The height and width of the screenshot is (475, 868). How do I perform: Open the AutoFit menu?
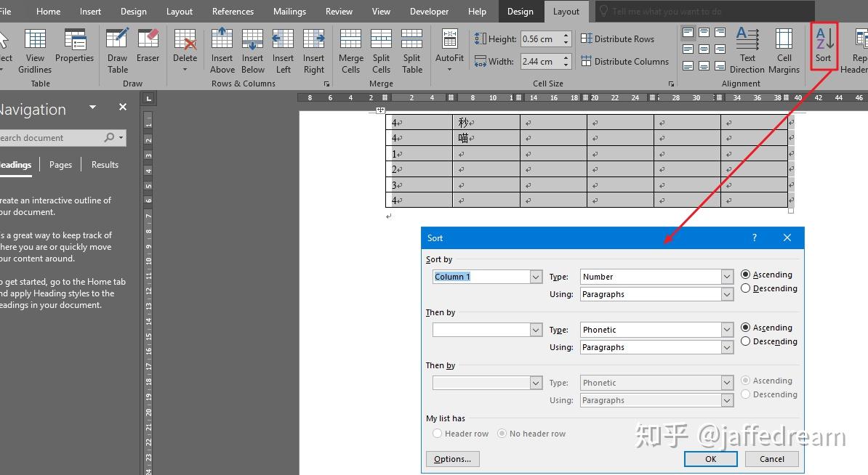pyautogui.click(x=449, y=51)
